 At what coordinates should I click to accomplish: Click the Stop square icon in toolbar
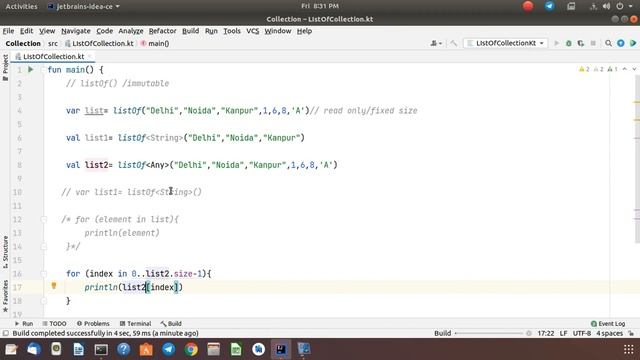(593, 43)
